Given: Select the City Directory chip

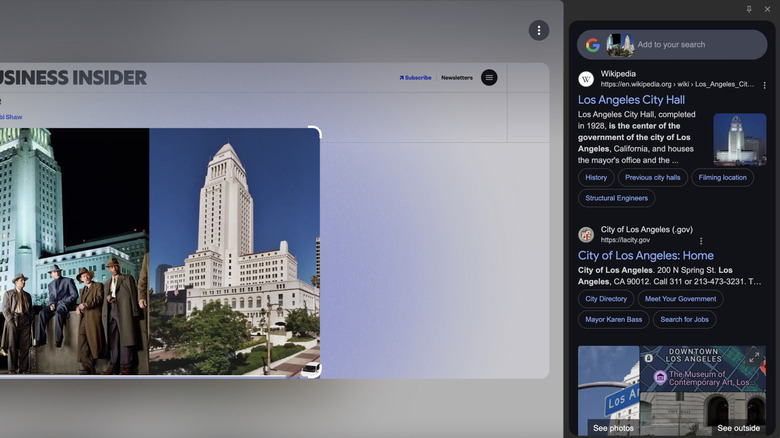Looking at the screenshot, I should (606, 299).
